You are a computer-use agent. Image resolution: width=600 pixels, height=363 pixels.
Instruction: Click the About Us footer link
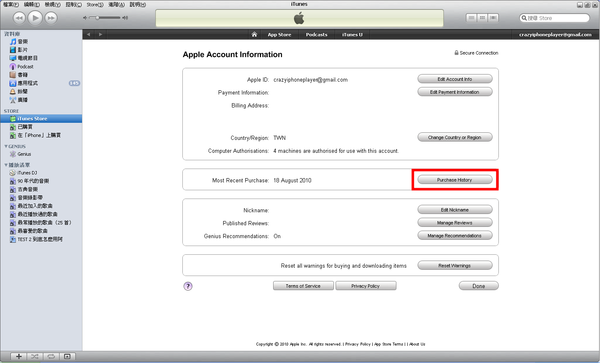pyautogui.click(x=417, y=344)
